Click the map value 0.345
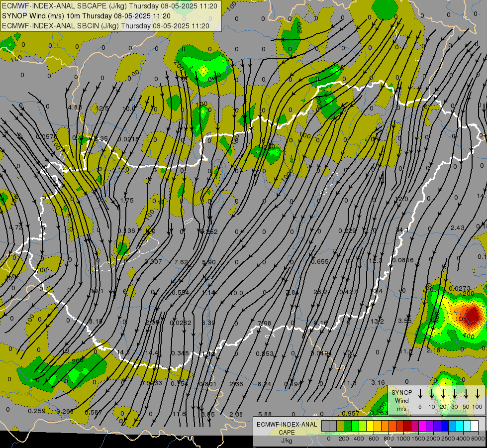Image resolution: width=487 pixels, height=448 pixels. pos(180,353)
